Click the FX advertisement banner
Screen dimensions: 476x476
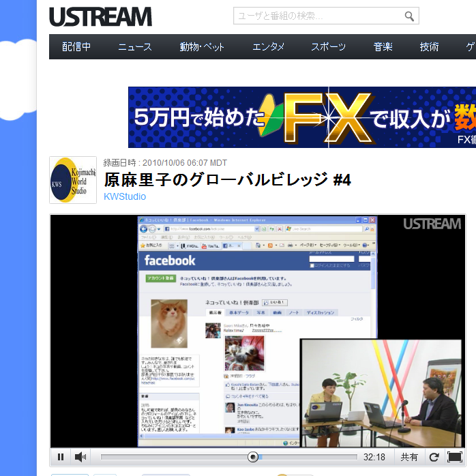(302, 117)
